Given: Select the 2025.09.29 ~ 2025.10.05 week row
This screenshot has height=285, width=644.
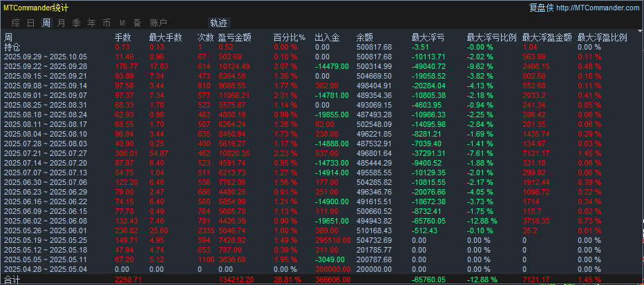Looking at the screenshot, I should pyautogui.click(x=322, y=57).
